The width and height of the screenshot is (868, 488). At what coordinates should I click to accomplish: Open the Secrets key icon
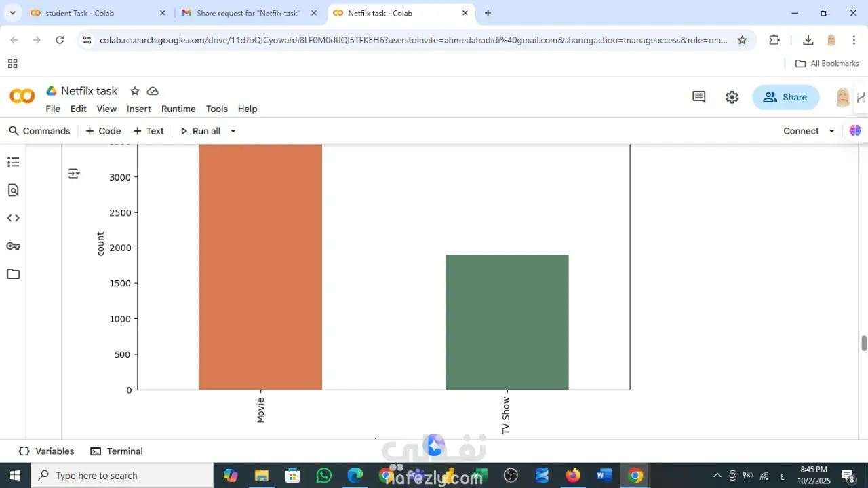[13, 246]
